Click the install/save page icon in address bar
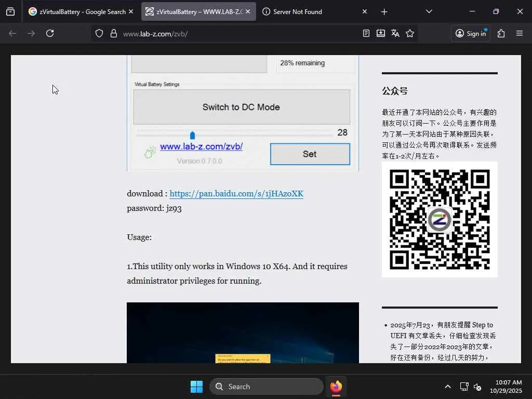The image size is (532, 399). coord(381,34)
